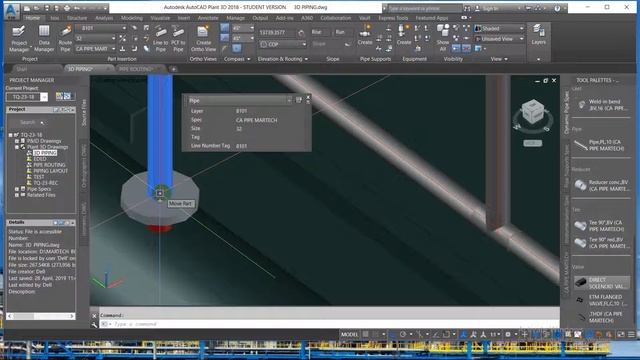Click the Print icon in quick access toolbar
Screen dimensions: 640x360
point(66,8)
